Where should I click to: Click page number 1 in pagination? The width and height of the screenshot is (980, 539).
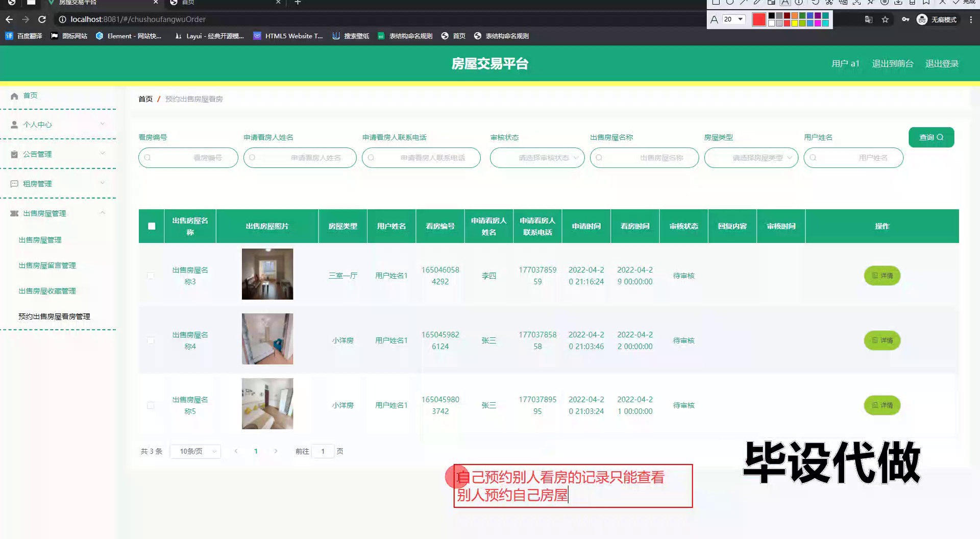click(256, 451)
